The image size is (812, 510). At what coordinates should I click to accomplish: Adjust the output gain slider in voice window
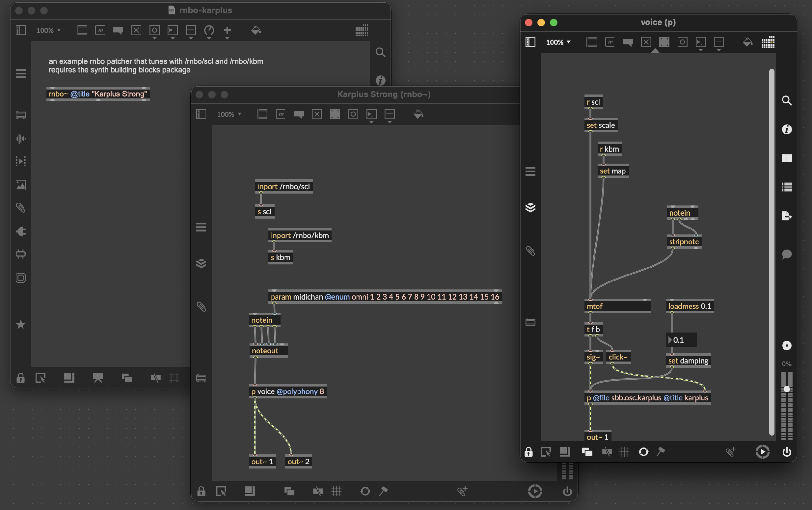tap(787, 389)
